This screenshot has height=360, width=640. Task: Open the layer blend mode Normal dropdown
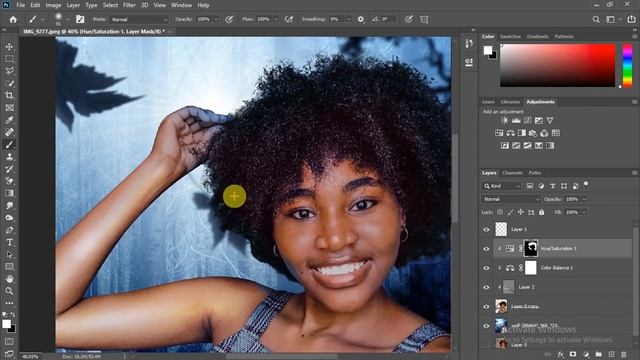[511, 199]
